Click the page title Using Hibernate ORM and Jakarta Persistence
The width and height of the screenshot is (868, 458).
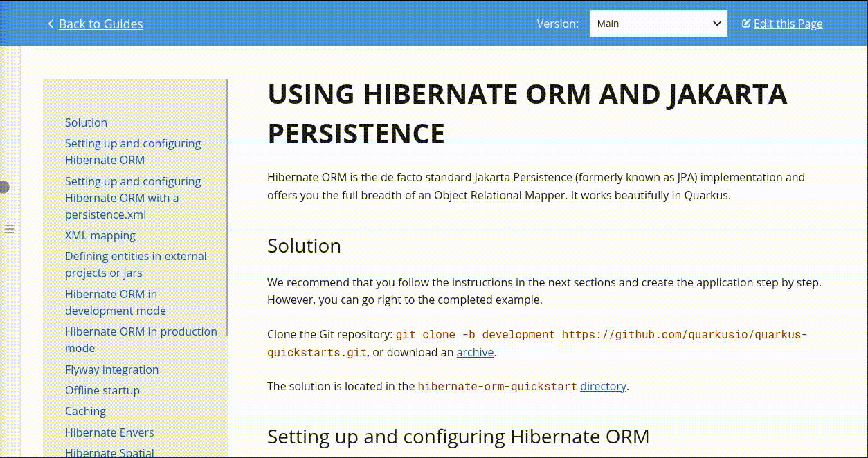pos(527,113)
